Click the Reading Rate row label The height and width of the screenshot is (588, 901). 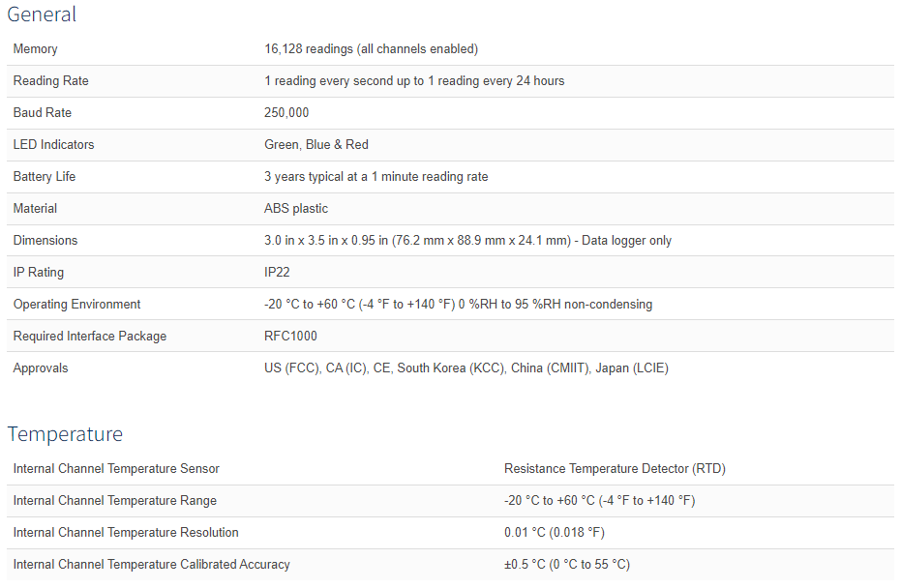pos(50,81)
